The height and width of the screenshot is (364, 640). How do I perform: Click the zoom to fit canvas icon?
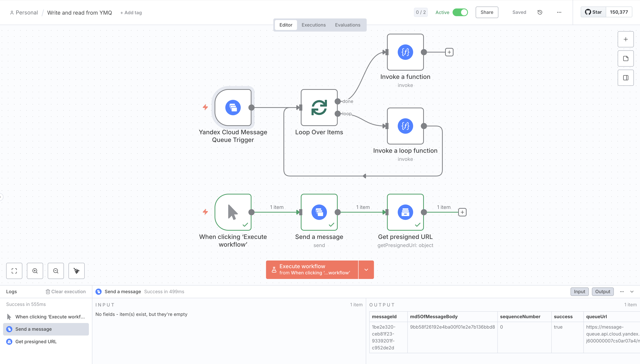14,271
